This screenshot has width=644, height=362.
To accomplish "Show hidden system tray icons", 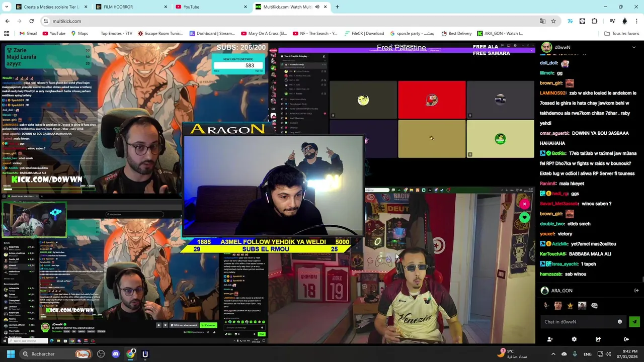I will click(x=553, y=354).
